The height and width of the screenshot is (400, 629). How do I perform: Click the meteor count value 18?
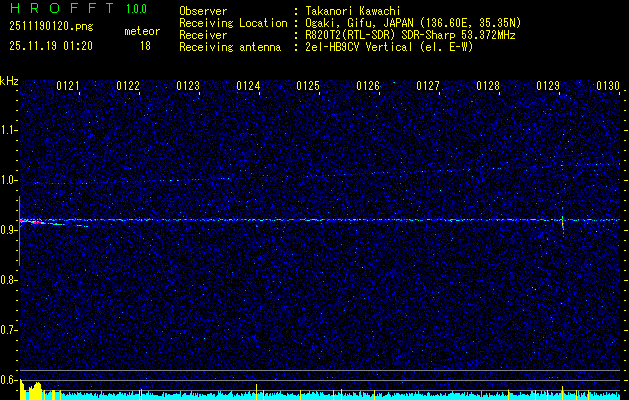146,46
